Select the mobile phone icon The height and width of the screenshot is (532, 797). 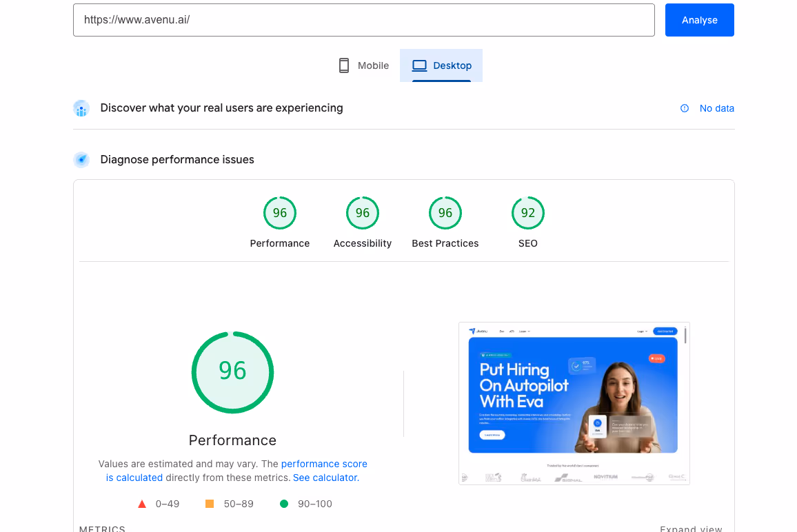tap(343, 65)
